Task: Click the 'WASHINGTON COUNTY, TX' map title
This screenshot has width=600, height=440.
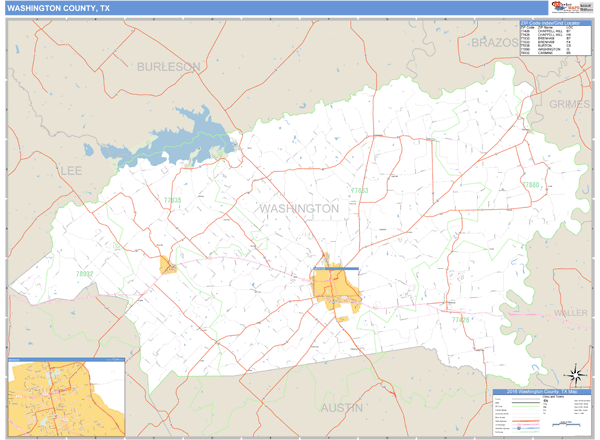Action: click(x=59, y=8)
